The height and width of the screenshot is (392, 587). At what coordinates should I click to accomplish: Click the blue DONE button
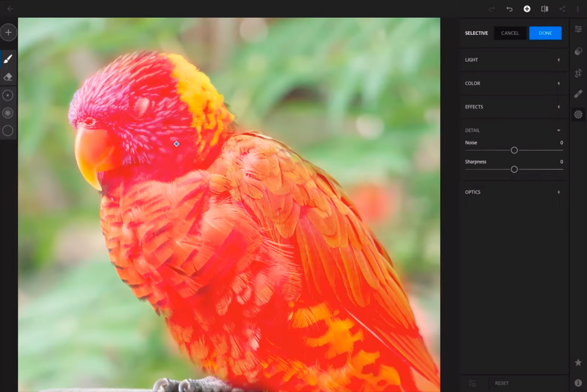[x=545, y=33]
